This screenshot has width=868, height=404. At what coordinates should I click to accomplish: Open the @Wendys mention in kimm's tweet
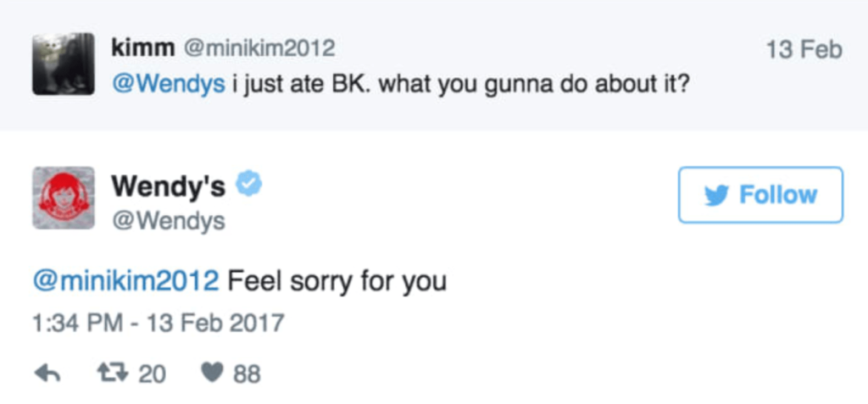click(169, 86)
